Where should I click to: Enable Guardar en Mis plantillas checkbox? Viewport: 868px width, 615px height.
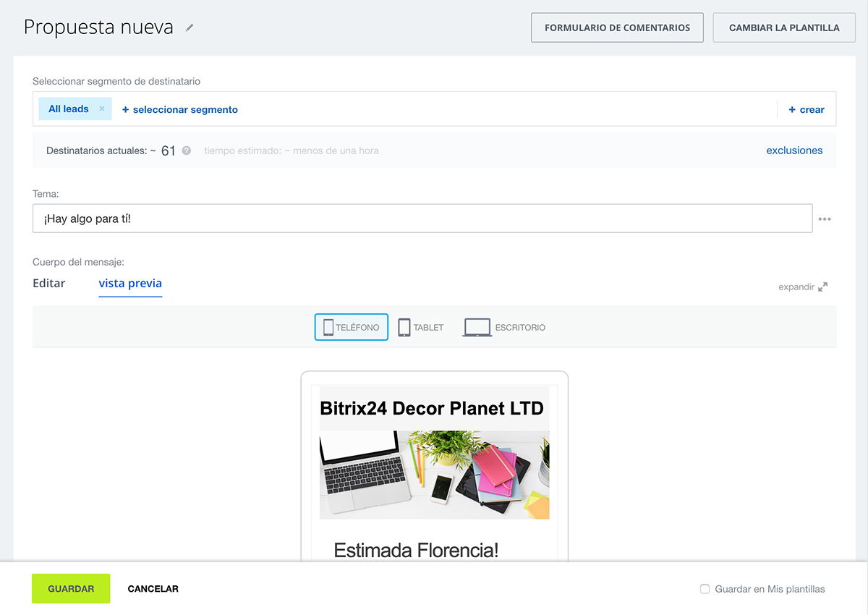tap(705, 589)
